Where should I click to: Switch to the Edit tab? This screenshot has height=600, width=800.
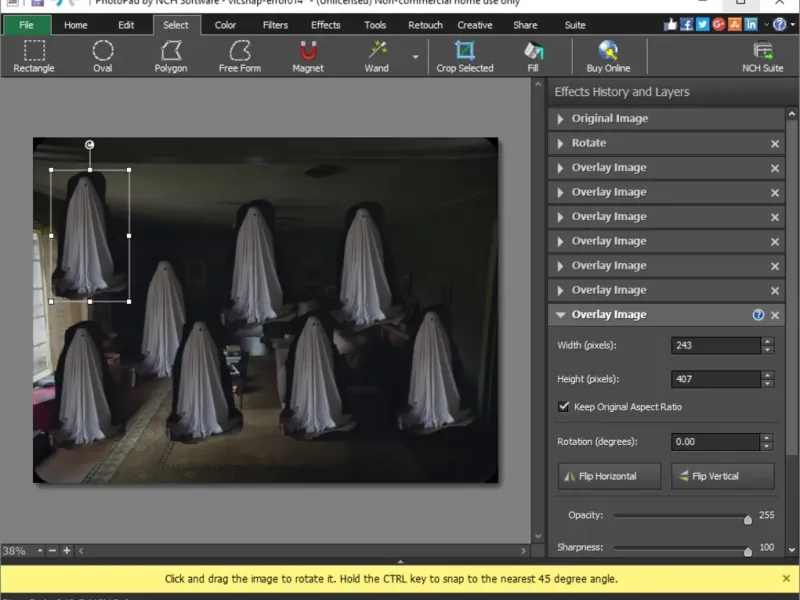pyautogui.click(x=126, y=25)
